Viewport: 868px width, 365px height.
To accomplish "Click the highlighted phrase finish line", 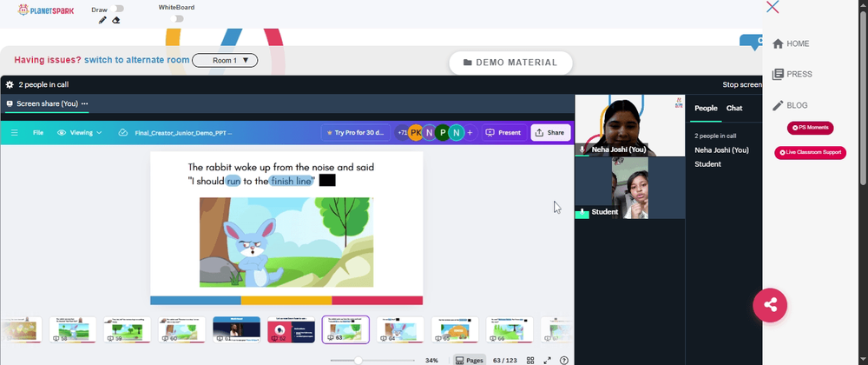I will tap(293, 181).
